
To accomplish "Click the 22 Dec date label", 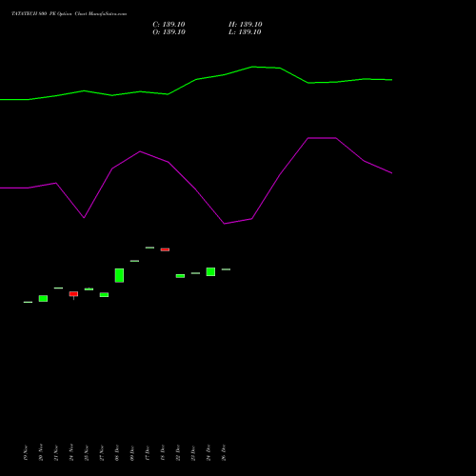I will point(178,452).
